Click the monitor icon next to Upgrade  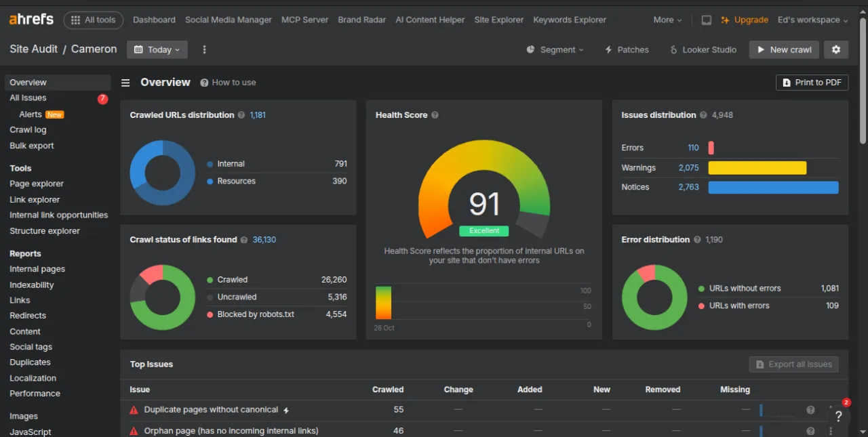click(707, 20)
